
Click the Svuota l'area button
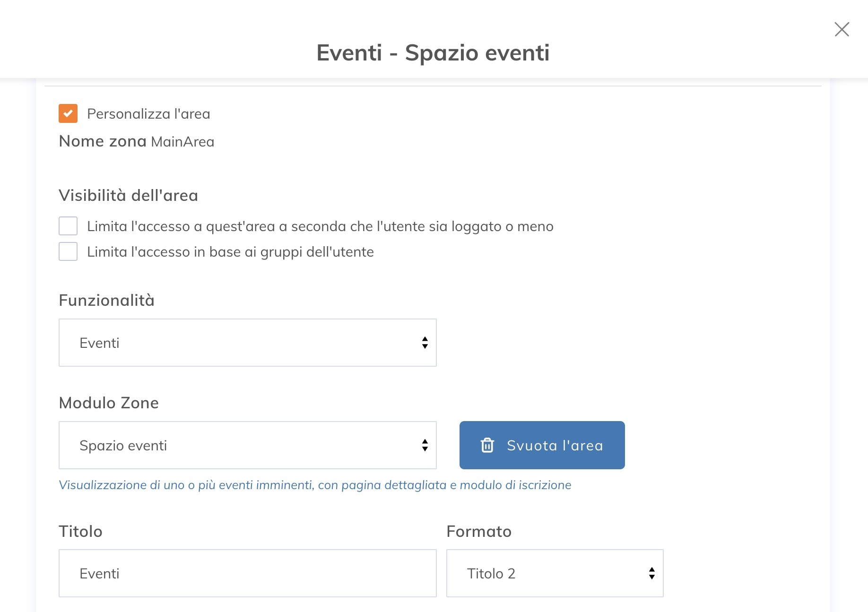pos(542,445)
